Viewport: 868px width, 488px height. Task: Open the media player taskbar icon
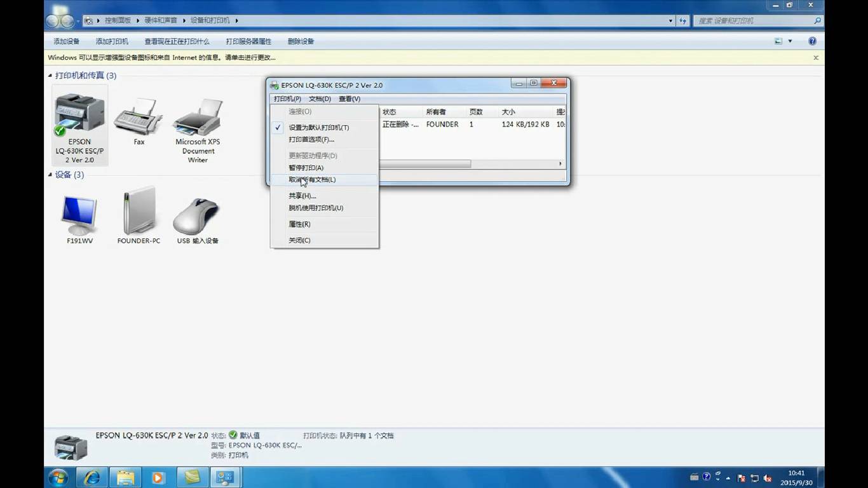point(158,477)
